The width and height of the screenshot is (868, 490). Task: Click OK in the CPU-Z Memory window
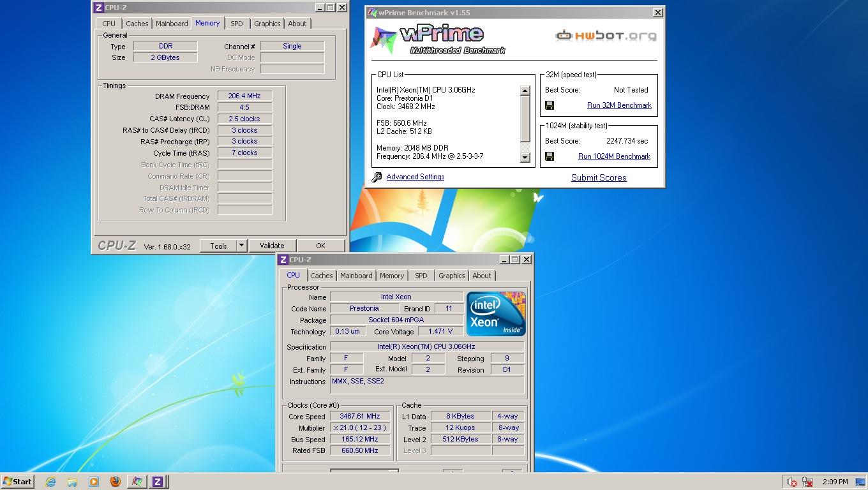click(320, 246)
